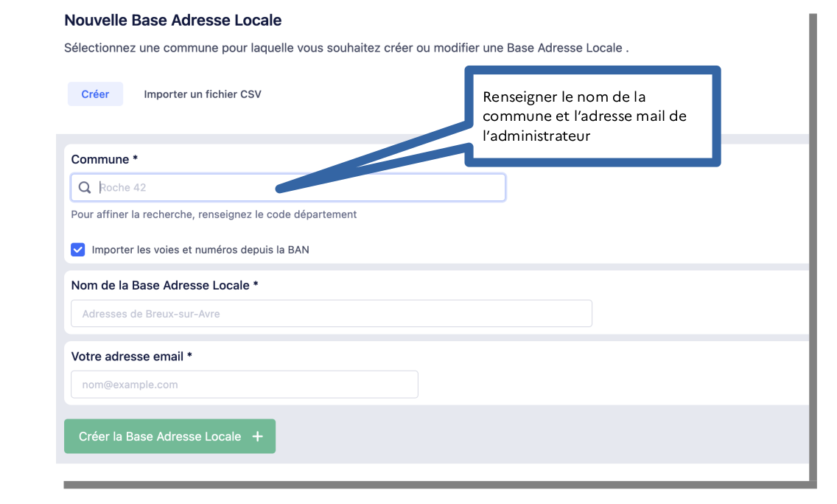The image size is (837, 504).
Task: Click the 'Nom de la Base Adresse Locale *' label
Action: [x=164, y=285]
